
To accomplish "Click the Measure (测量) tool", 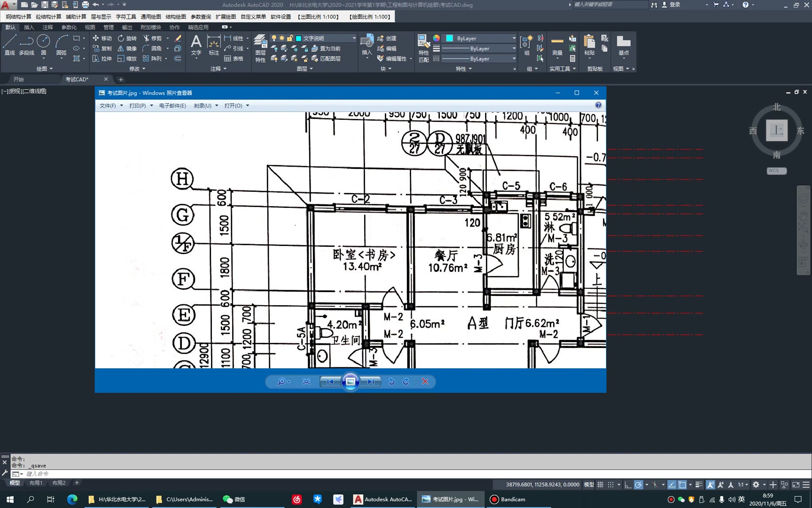I will (557, 46).
